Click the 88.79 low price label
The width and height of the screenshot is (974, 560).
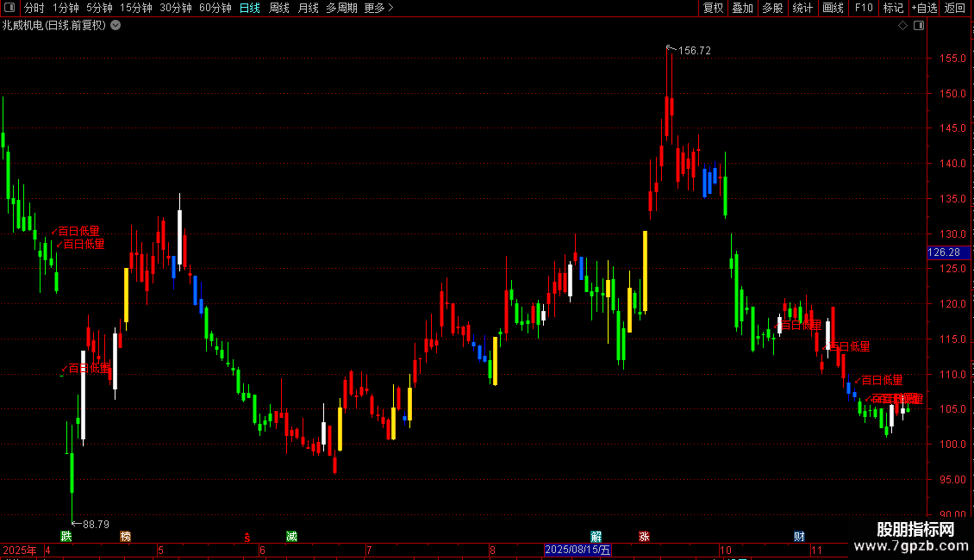pyautogui.click(x=96, y=525)
